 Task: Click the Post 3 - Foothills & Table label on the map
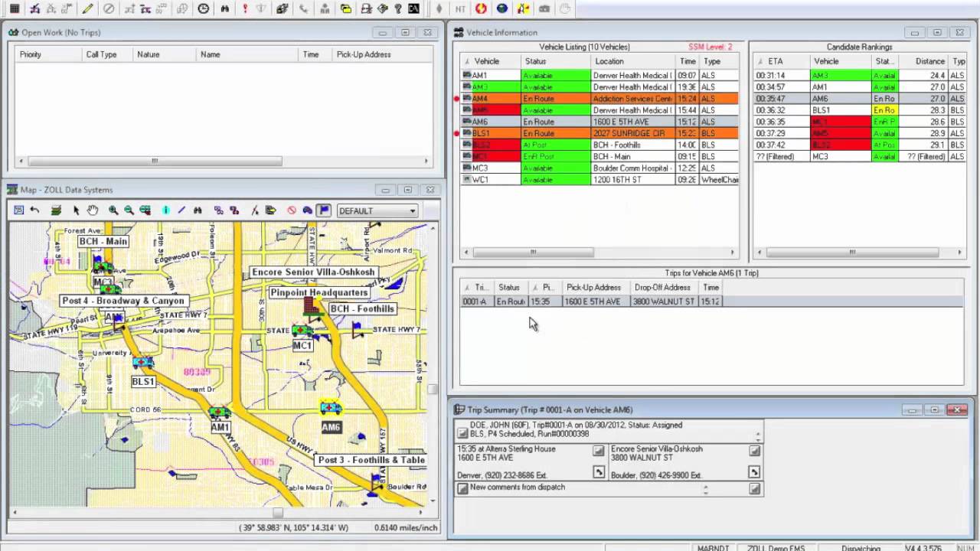(x=371, y=460)
